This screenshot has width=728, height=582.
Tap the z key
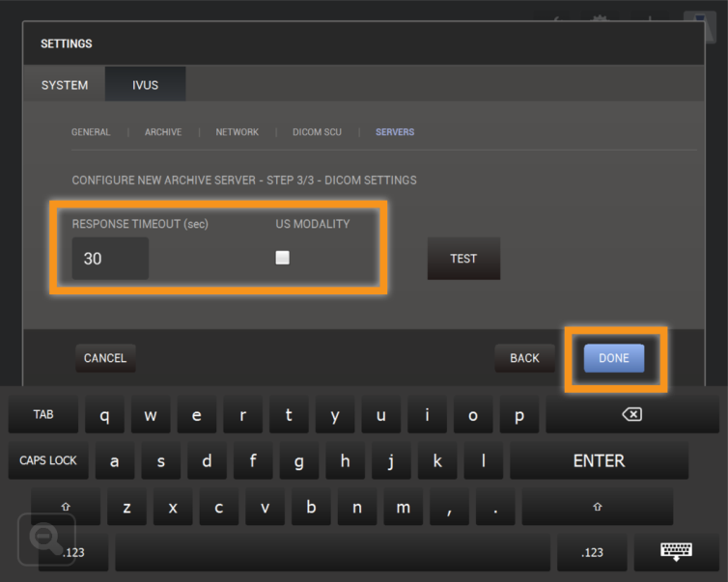126,507
